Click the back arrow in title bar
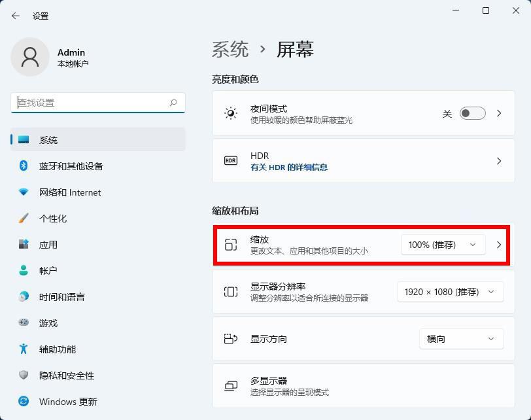This screenshot has width=531, height=420. click(x=16, y=16)
